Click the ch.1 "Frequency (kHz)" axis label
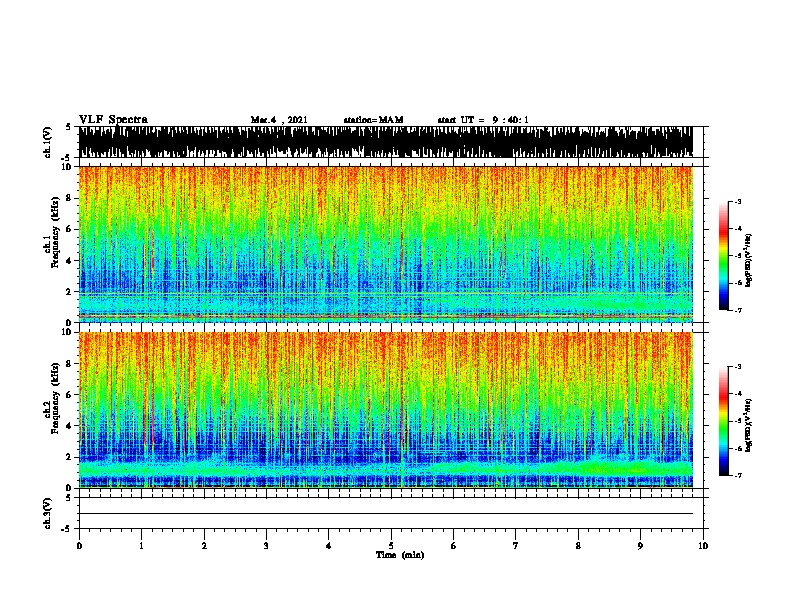Viewport: 792px width, 612px height. [56, 232]
